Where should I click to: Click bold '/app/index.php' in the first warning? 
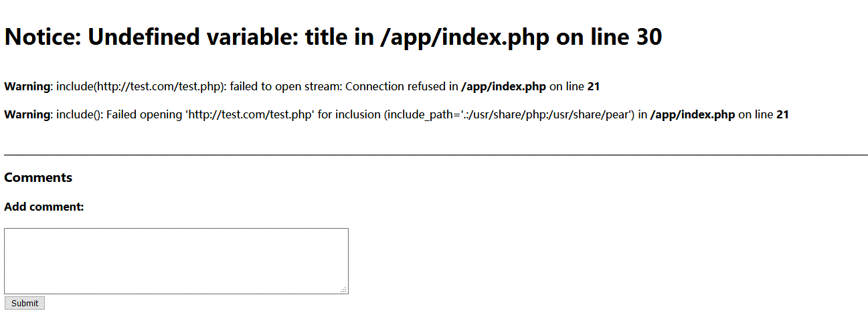point(503,86)
